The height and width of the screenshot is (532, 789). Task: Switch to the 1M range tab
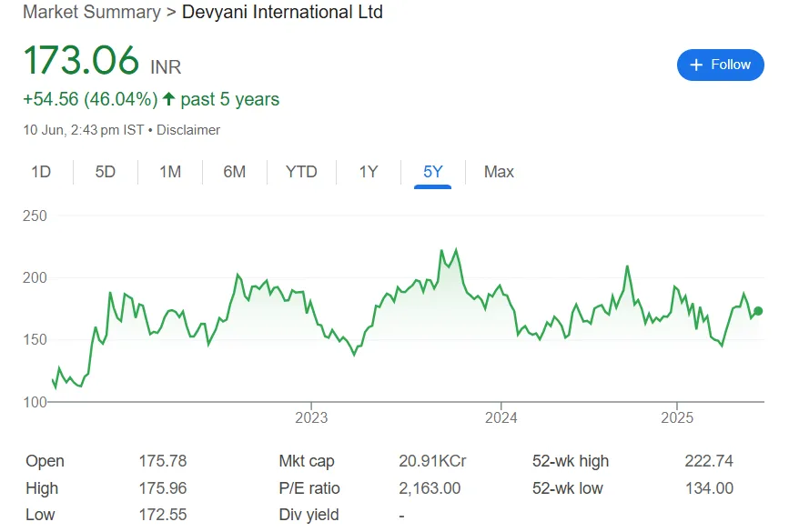170,172
